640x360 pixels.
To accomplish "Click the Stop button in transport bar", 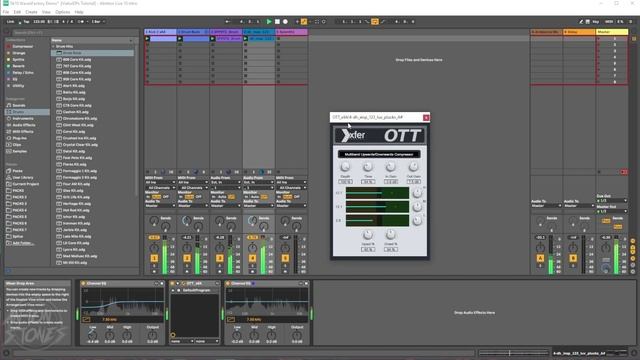I will coord(277,22).
